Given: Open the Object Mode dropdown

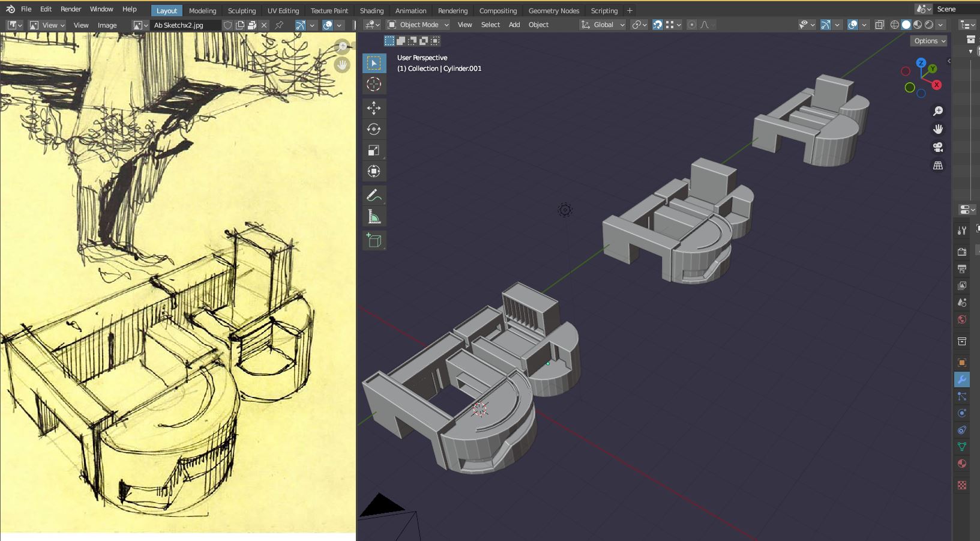Looking at the screenshot, I should click(x=418, y=25).
